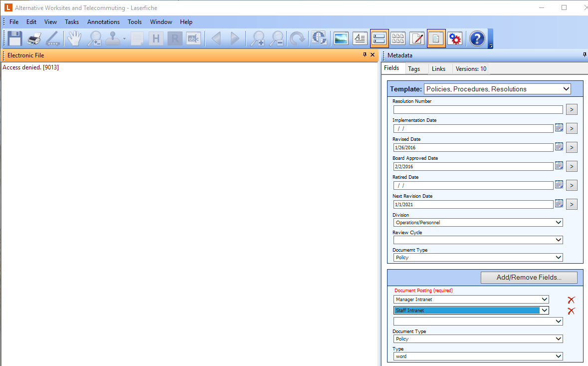Screen dimensions: 588x366
Task: Toggle the Thumbnails pane toolbar button
Action: click(x=398, y=38)
